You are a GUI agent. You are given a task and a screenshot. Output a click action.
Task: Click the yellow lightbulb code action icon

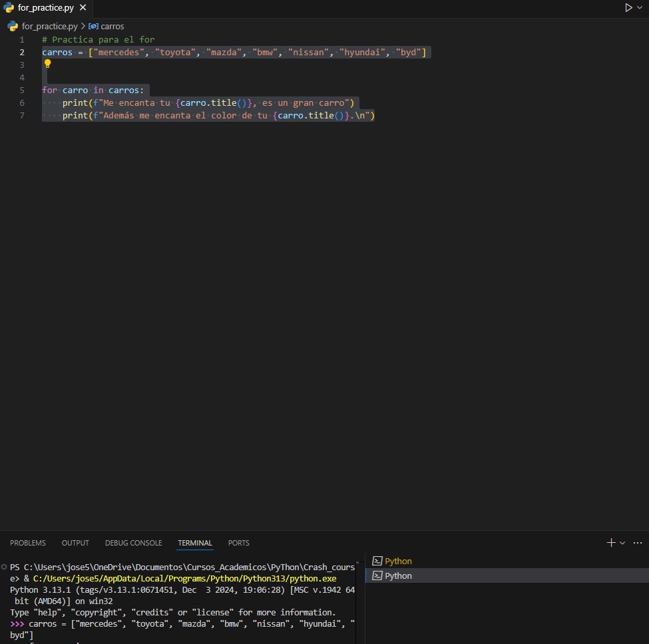click(47, 65)
